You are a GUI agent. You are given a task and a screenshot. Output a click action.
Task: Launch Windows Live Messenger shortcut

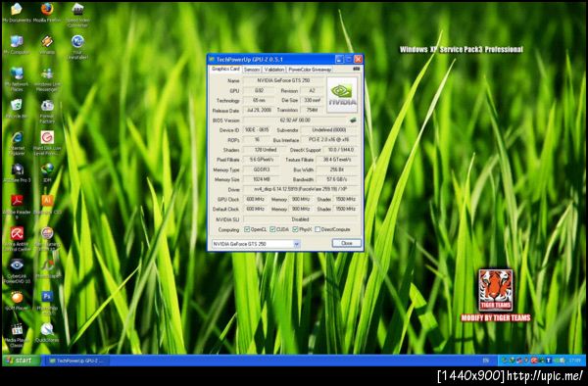pos(47,79)
